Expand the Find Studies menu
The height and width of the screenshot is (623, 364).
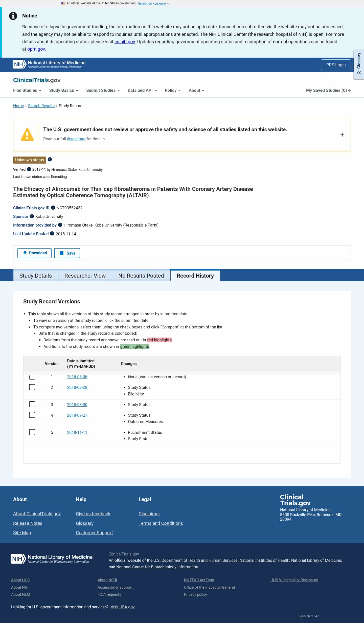tap(27, 90)
